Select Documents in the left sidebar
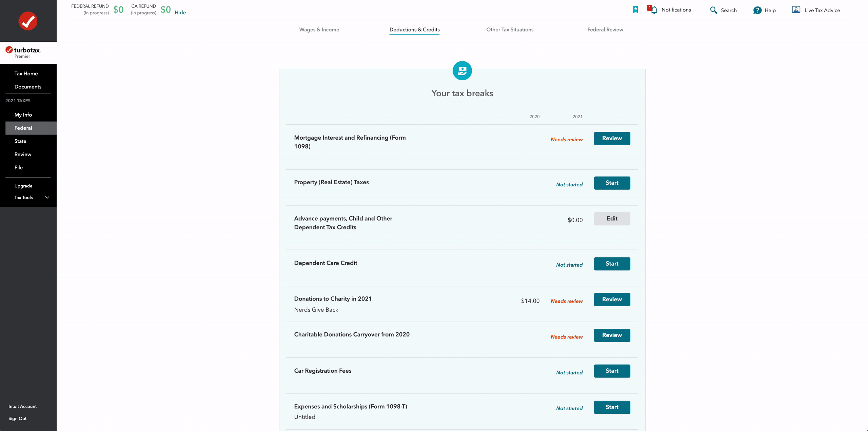Image resolution: width=868 pixels, height=431 pixels. [28, 87]
